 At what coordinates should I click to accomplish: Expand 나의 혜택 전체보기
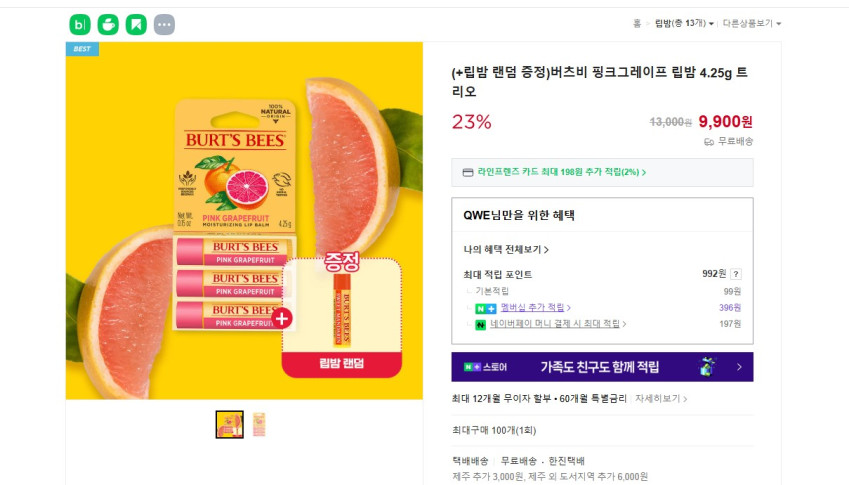[506, 249]
